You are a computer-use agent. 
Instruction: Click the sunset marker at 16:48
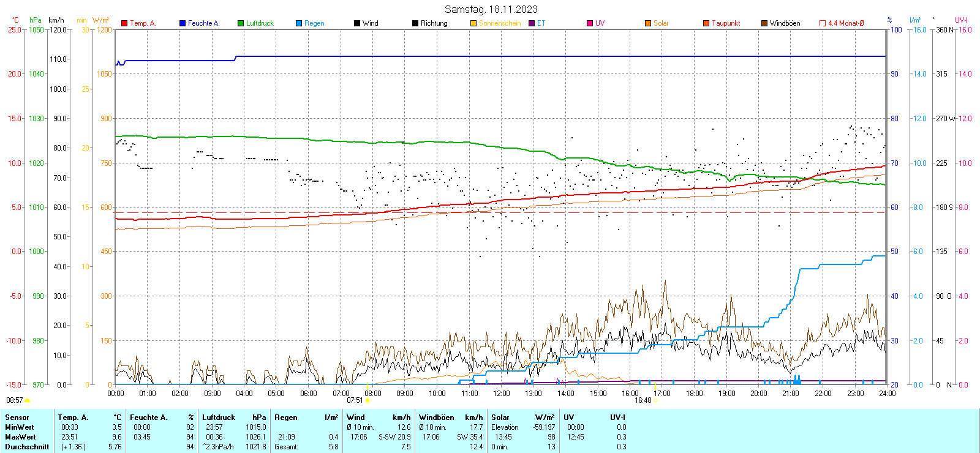[x=655, y=400]
